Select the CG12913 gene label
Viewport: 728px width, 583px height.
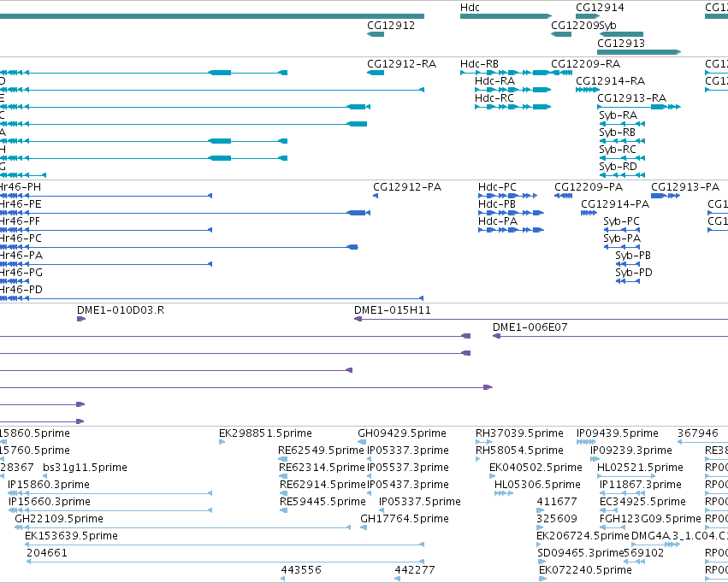[621, 44]
